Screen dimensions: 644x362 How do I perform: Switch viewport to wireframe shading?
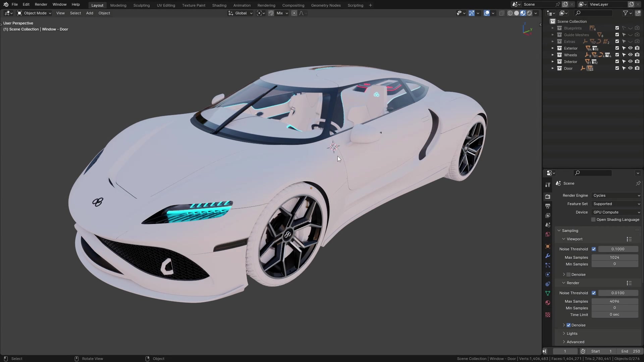tap(510, 13)
